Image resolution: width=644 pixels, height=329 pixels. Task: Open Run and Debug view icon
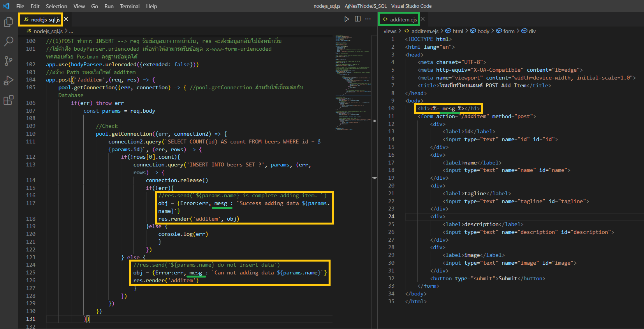click(x=8, y=80)
